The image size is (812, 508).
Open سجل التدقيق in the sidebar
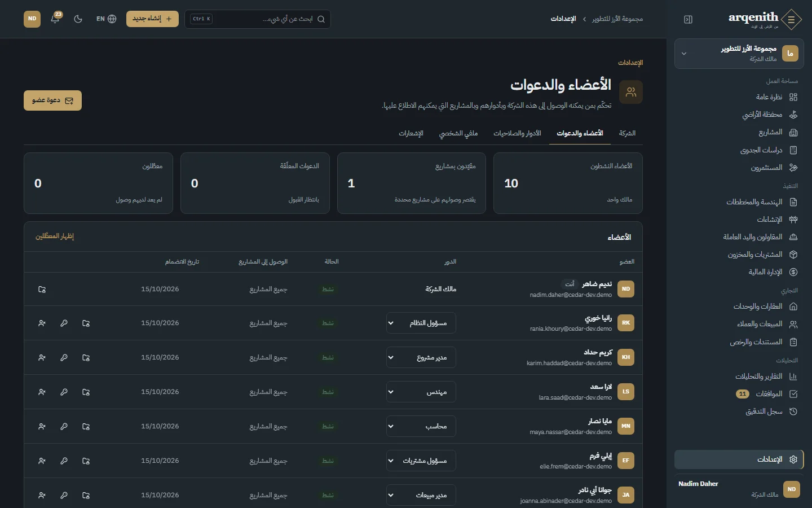739,411
